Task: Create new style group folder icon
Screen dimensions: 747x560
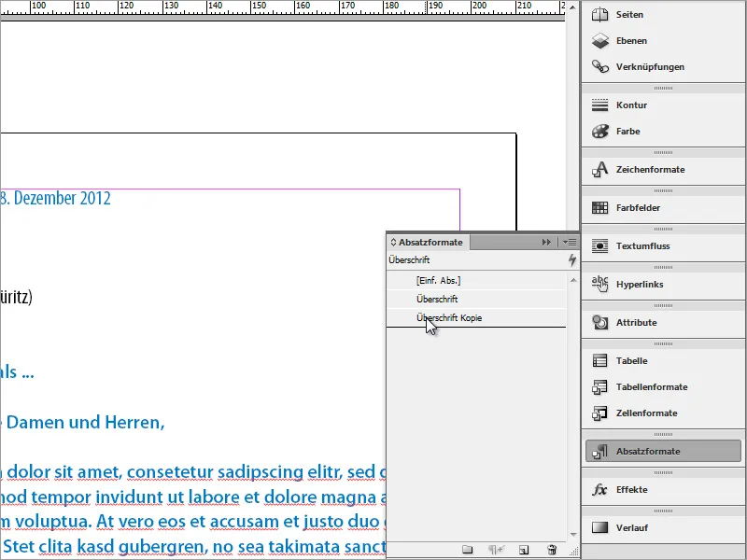Action: click(468, 550)
